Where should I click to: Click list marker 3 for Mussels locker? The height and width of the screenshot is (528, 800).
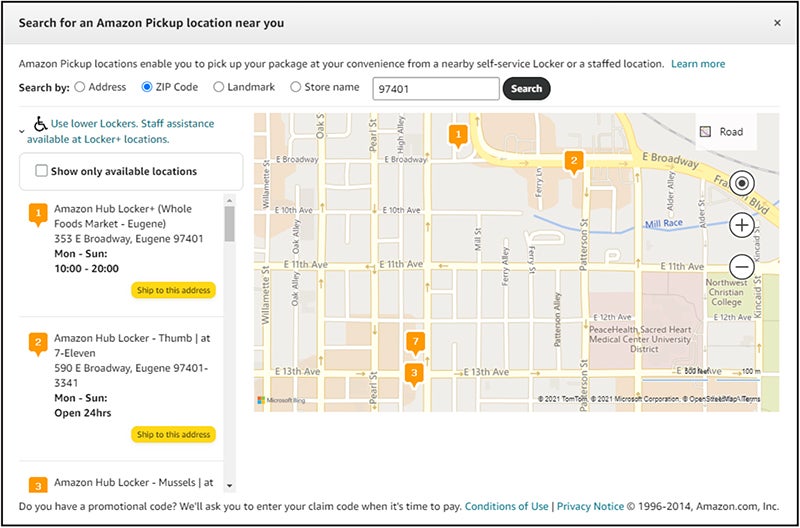[38, 485]
